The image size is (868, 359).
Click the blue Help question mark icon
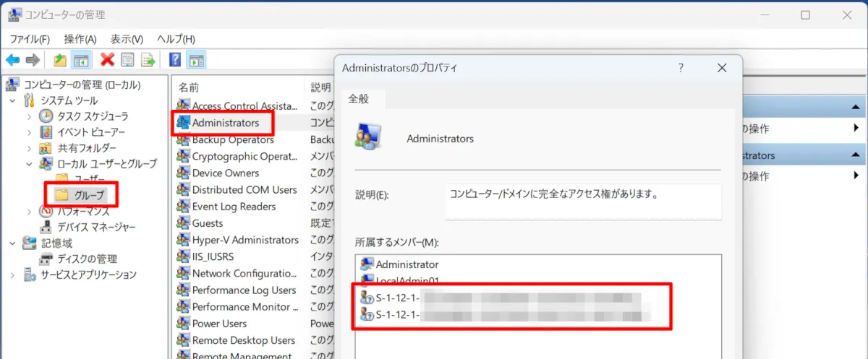pos(175,60)
